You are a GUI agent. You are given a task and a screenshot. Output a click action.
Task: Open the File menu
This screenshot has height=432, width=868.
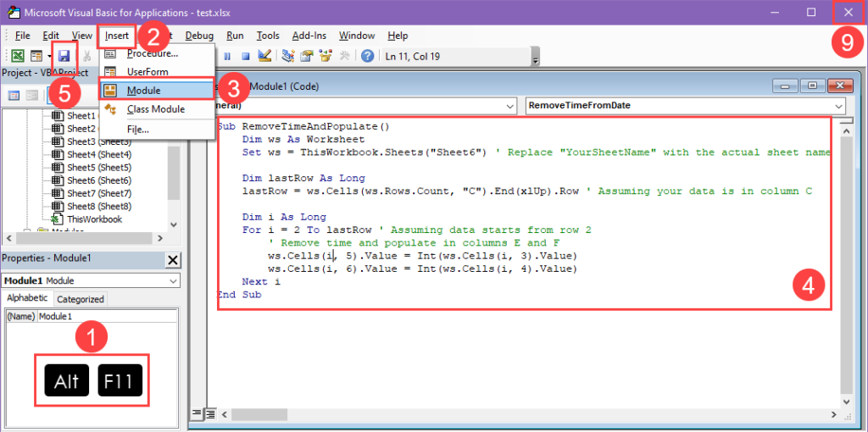tap(23, 36)
